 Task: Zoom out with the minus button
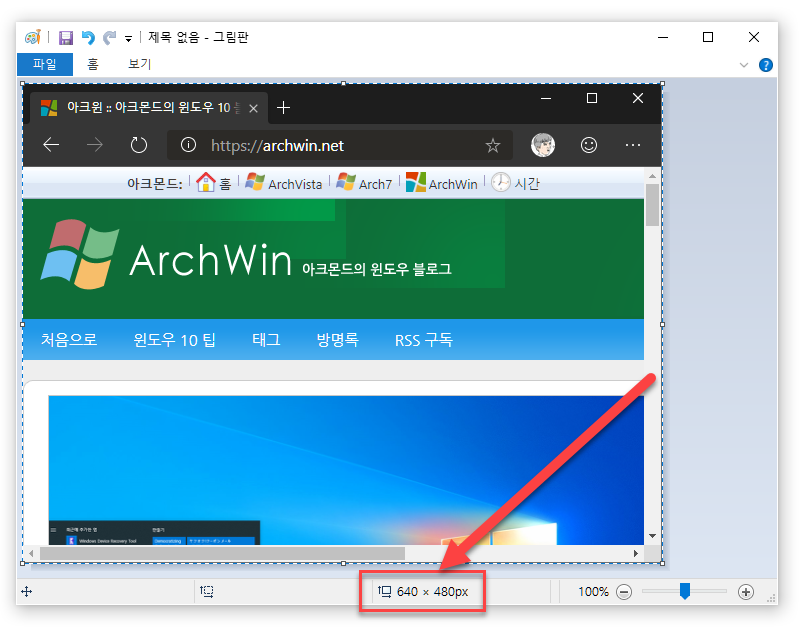tap(624, 592)
